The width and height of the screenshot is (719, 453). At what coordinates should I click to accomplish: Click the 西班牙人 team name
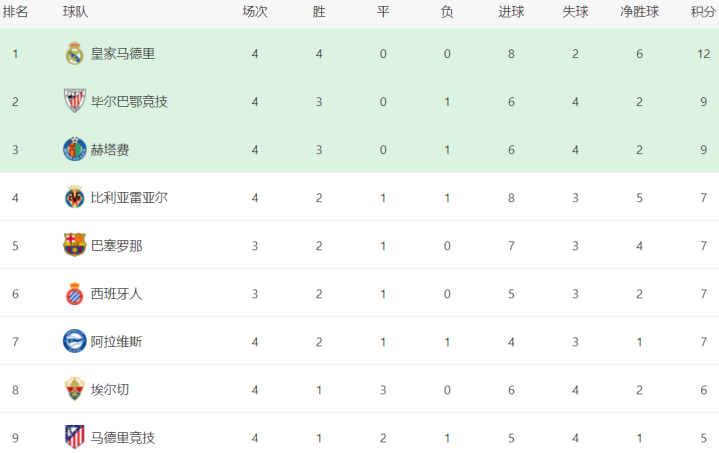click(x=116, y=293)
